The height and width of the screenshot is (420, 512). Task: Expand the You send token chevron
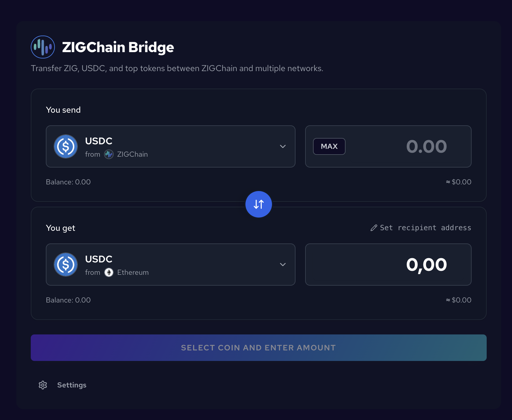pyautogui.click(x=283, y=146)
